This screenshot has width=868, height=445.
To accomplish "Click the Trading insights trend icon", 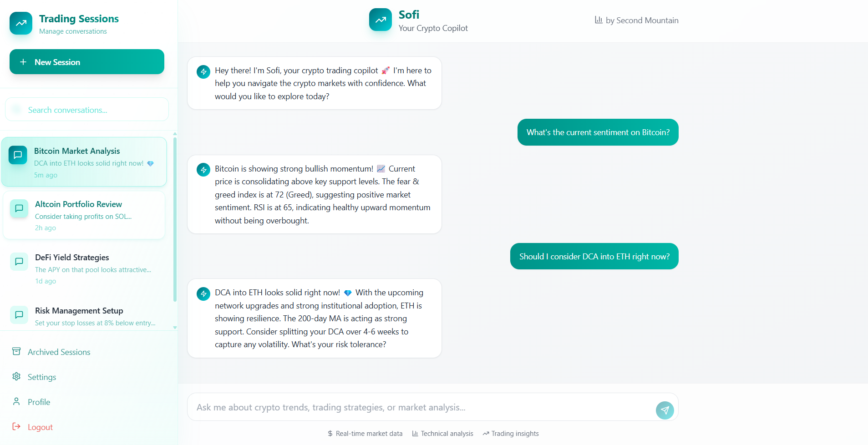I will tap(484, 433).
